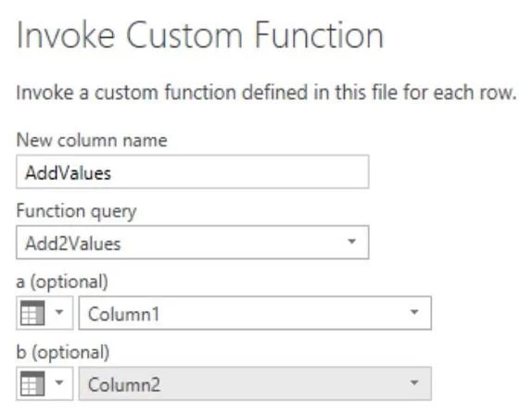Open the Column2 column selector for b
Screen dimensions: 532x414
pyautogui.click(x=255, y=383)
